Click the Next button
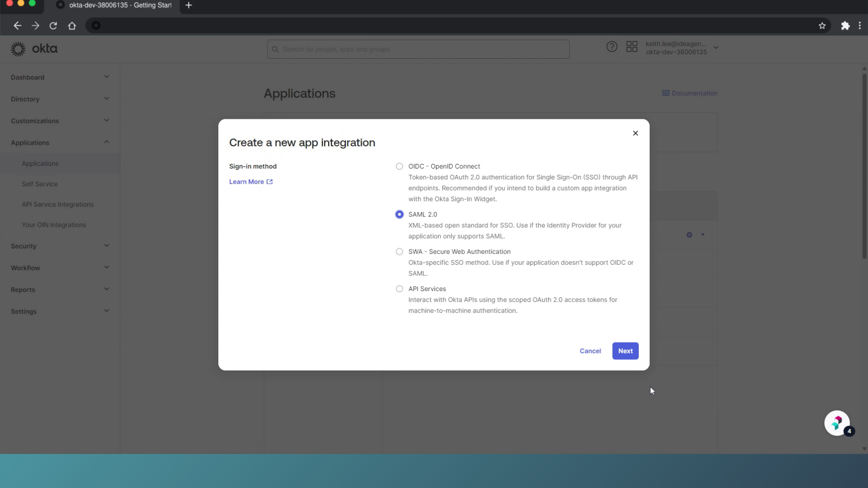The width and height of the screenshot is (868, 488). [625, 351]
